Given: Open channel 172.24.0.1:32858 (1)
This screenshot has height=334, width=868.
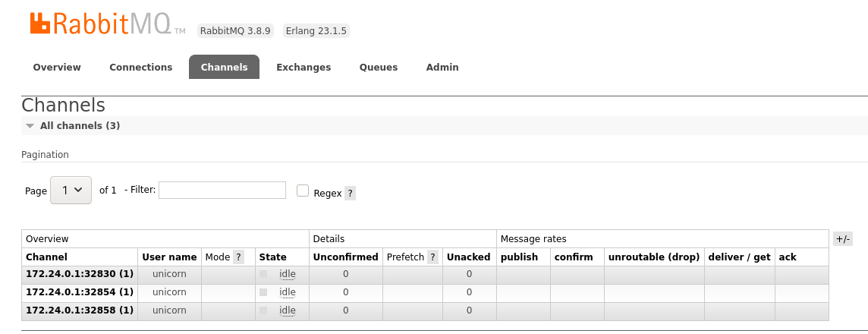Looking at the screenshot, I should coord(80,310).
